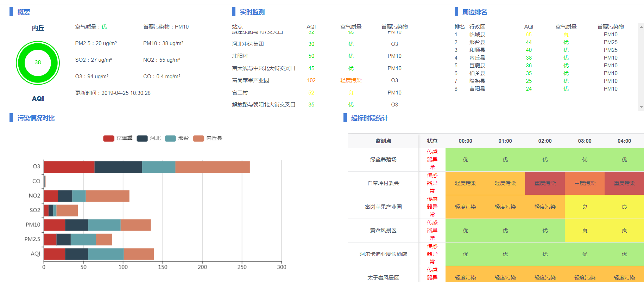Click 太子岩风景区 monitoring point row

click(496, 274)
